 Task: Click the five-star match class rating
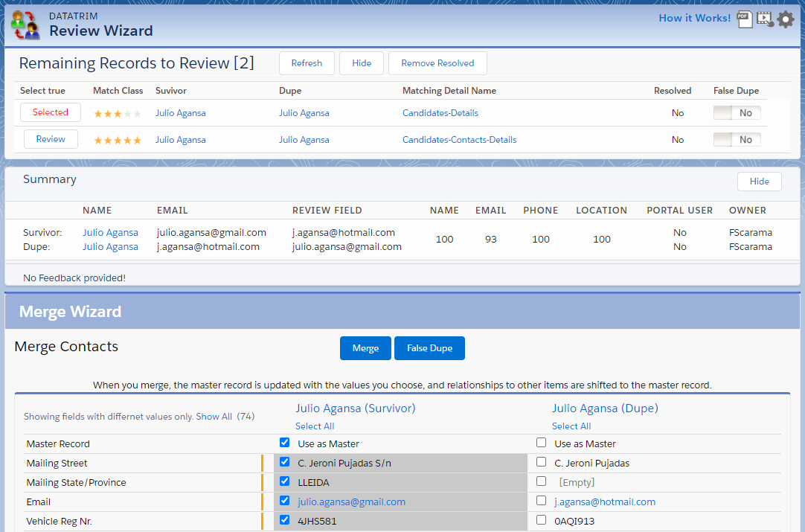tap(117, 141)
